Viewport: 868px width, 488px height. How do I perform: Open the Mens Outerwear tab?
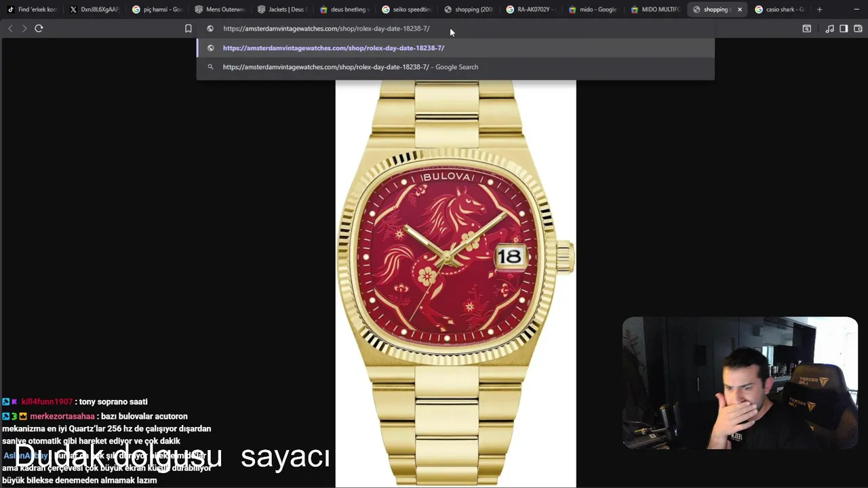[x=219, y=9]
